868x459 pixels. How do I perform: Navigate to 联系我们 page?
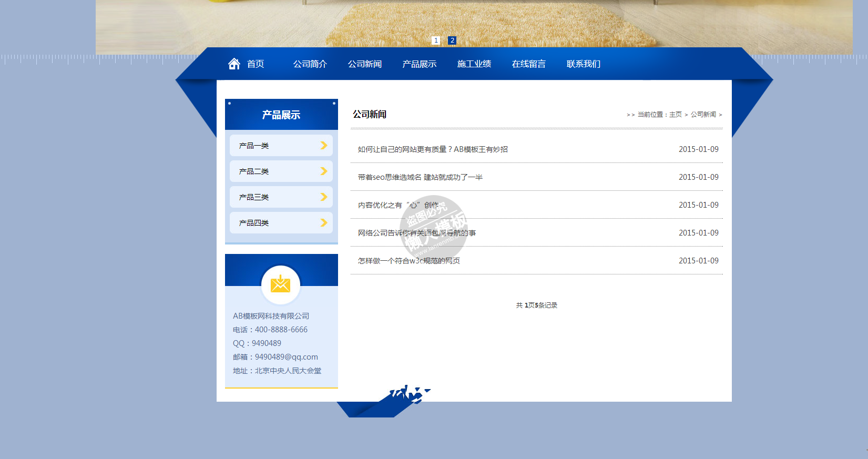tap(584, 64)
